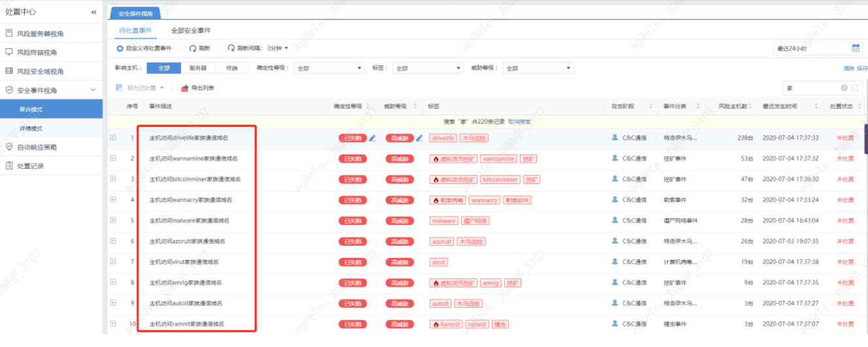Click the 最近24小时 time range field

[x=818, y=48]
